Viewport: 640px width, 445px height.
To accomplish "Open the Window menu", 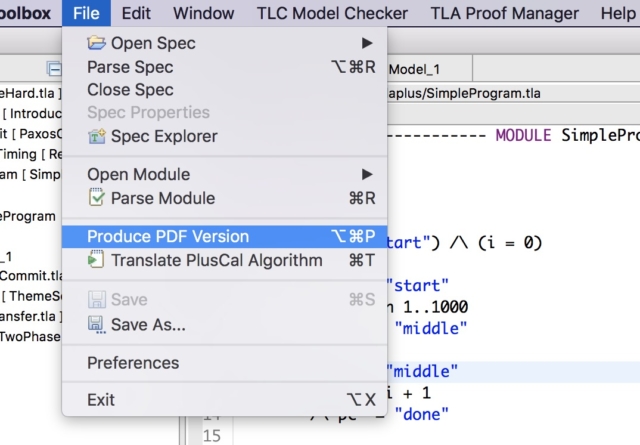I will click(203, 13).
